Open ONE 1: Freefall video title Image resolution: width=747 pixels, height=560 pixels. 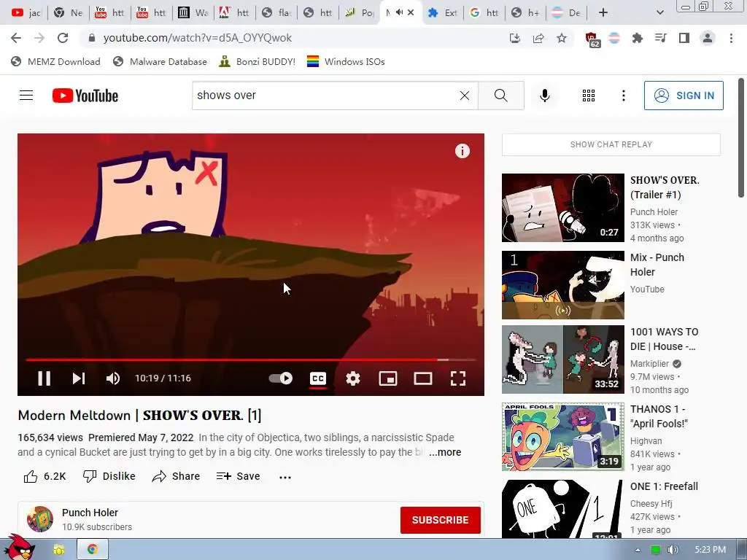(664, 486)
